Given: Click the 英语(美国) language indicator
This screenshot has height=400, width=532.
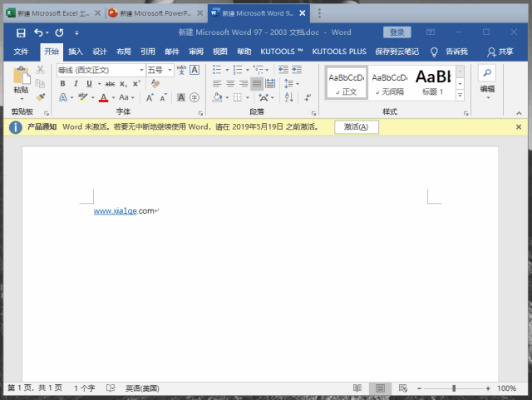Looking at the screenshot, I should pos(142,388).
